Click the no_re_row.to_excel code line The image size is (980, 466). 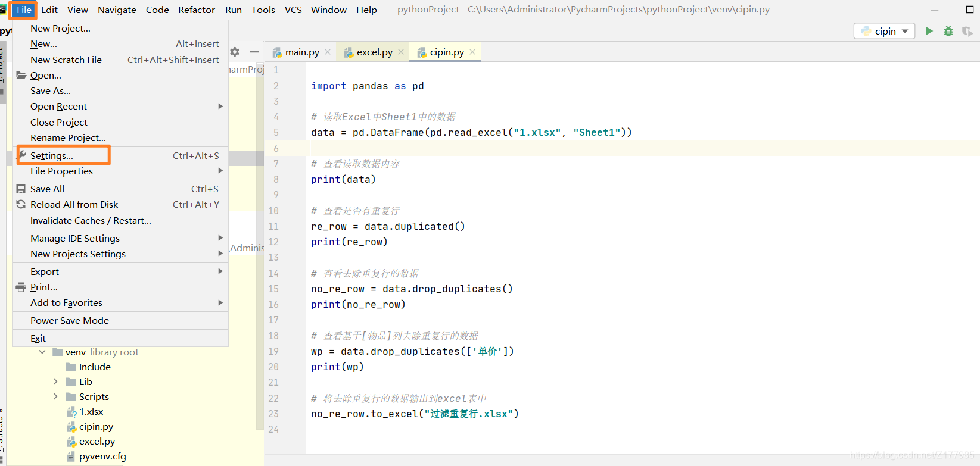[x=415, y=414]
